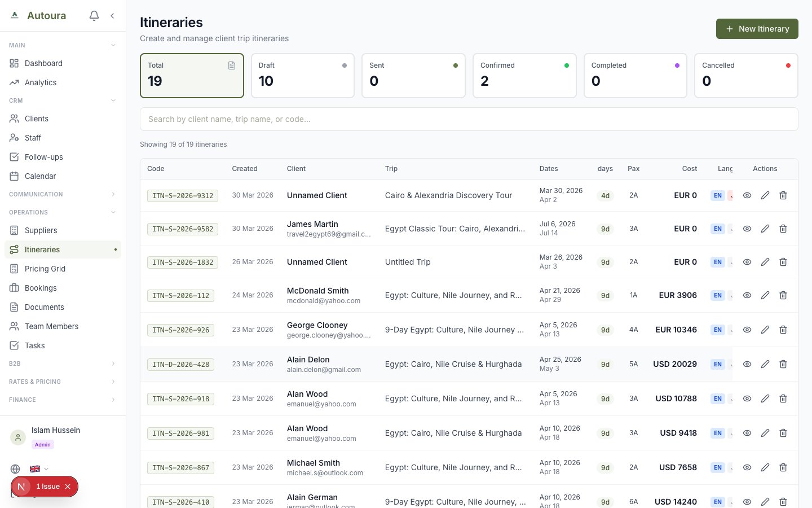The image size is (812, 508).
Task: Dismiss the 1 Issue badge
Action: tap(68, 487)
